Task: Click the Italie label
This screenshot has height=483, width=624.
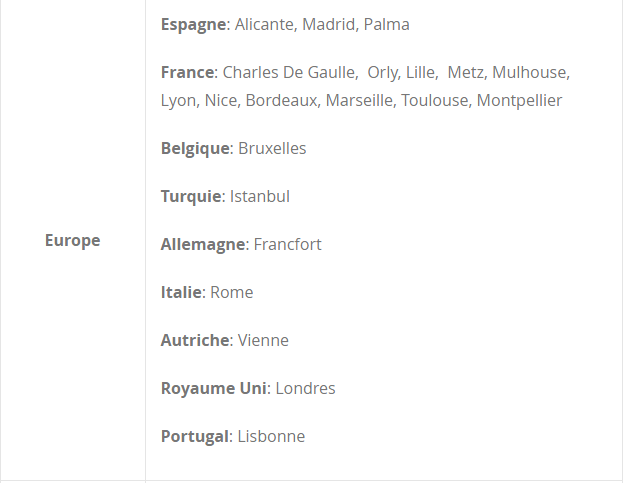Action: (x=181, y=292)
